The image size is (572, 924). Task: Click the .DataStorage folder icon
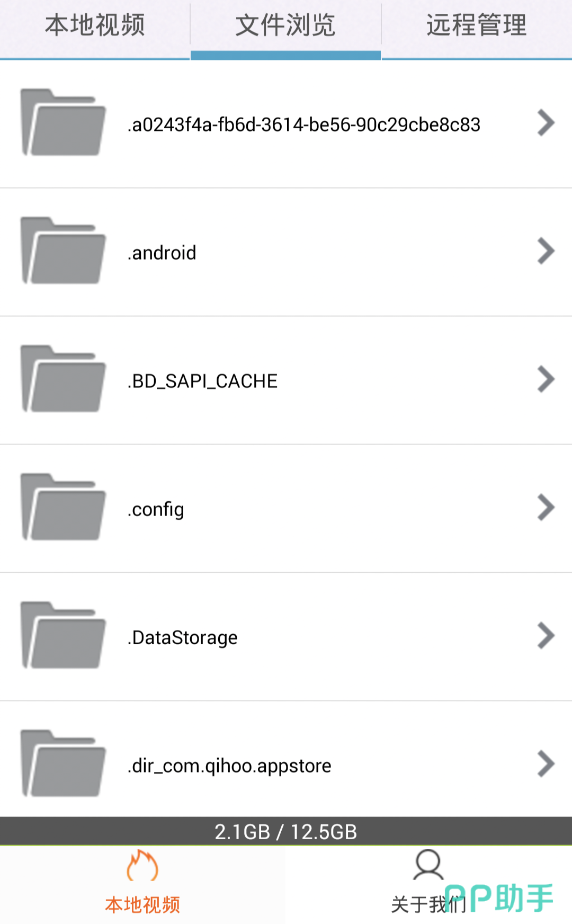point(63,635)
